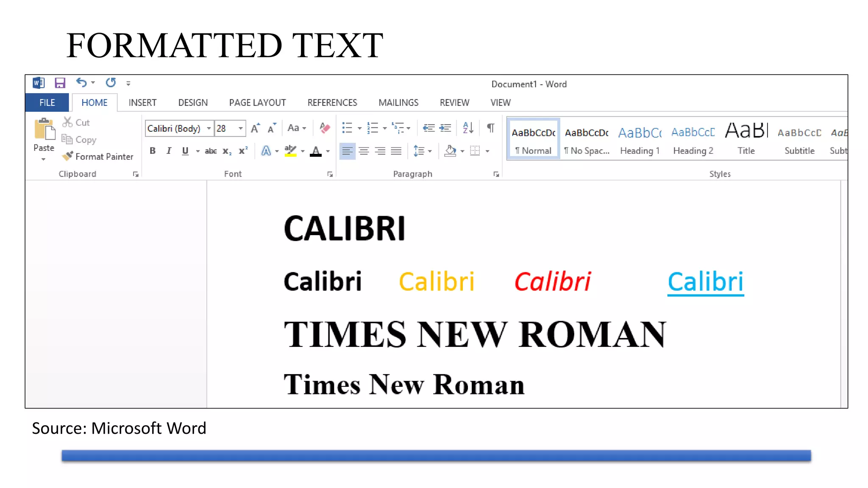Click the Paste clipboard icon
Image resolution: width=868 pixels, height=488 pixels.
tap(45, 129)
